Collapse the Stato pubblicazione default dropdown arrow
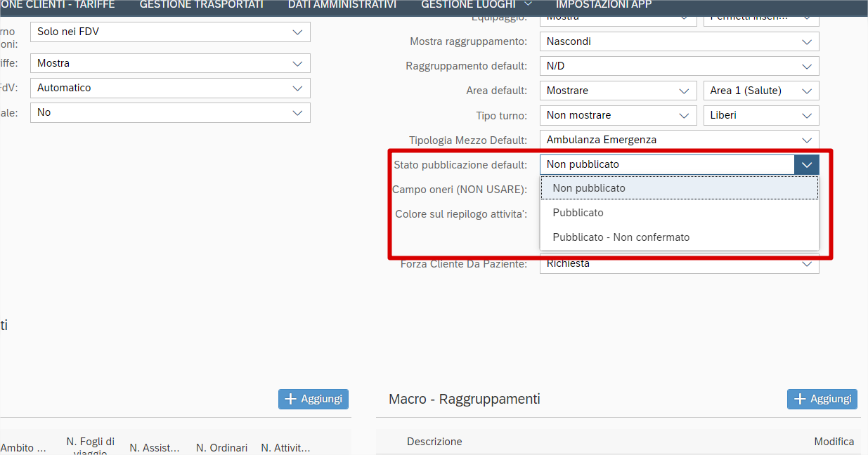 point(806,165)
